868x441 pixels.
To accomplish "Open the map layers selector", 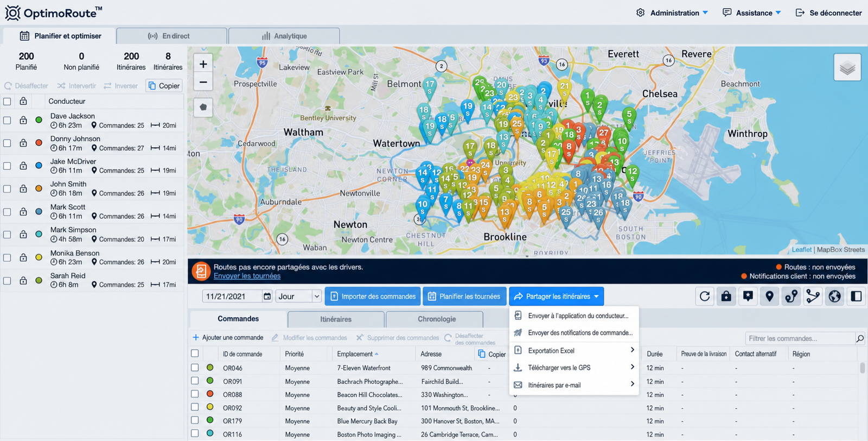I will pos(847,68).
